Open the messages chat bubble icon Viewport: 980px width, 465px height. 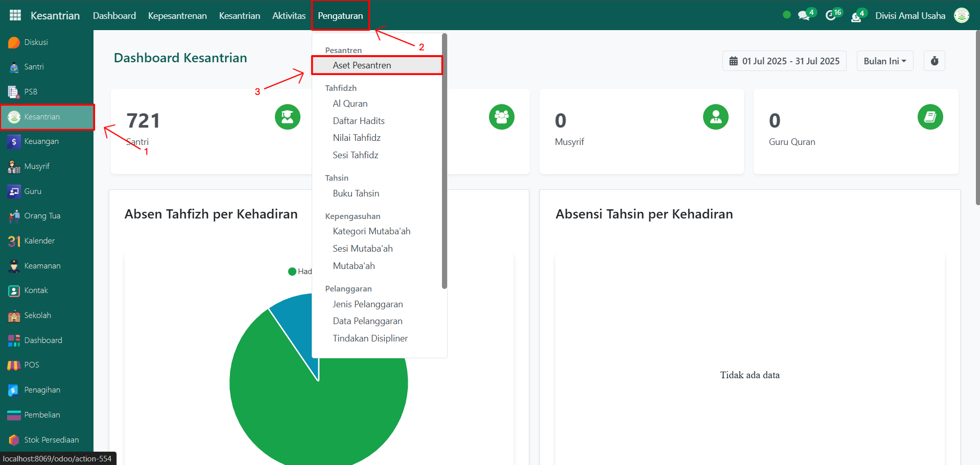pyautogui.click(x=804, y=16)
